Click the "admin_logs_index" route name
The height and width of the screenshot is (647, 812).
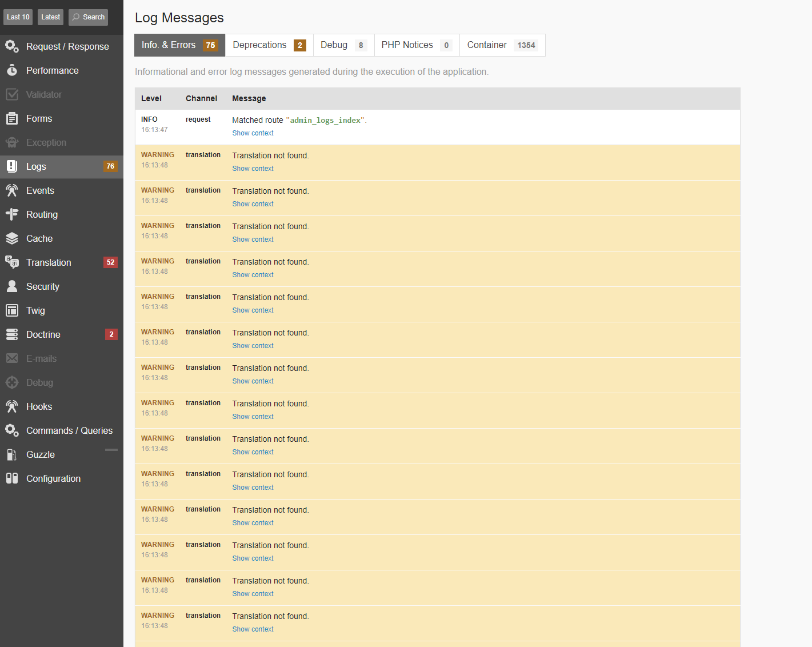[x=325, y=120]
